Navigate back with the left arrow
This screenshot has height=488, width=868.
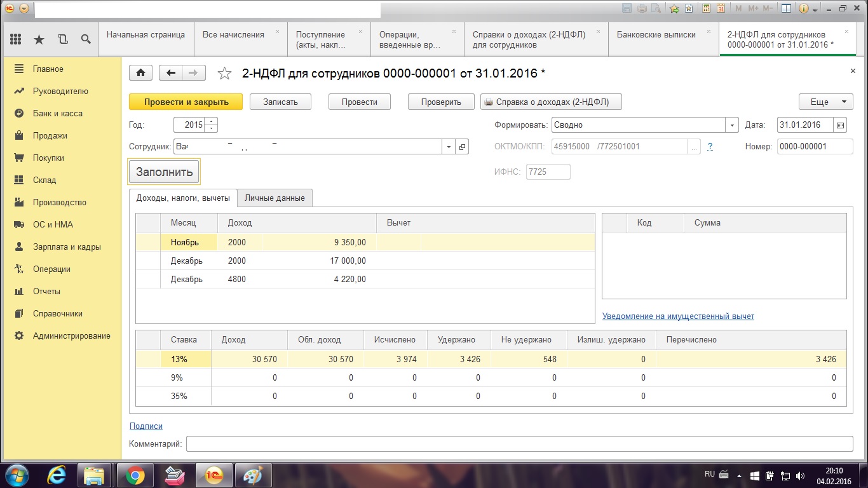point(170,73)
